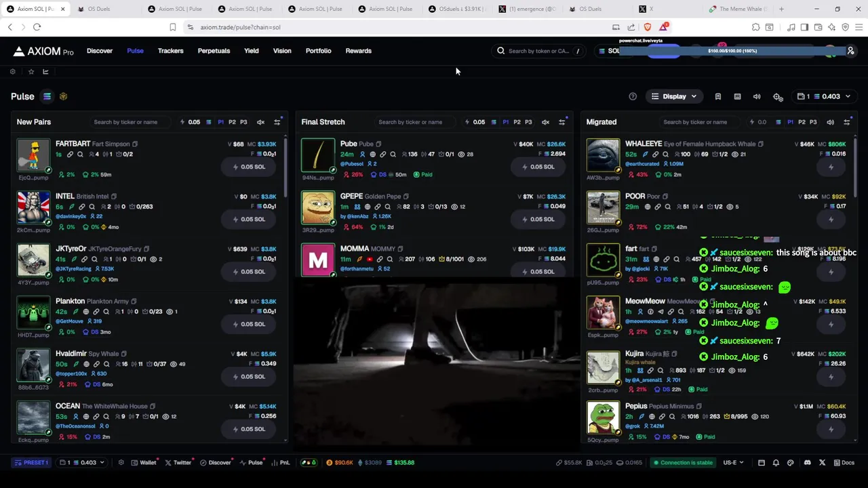Open the Discover tab
The image size is (868, 488).
pos(100,51)
